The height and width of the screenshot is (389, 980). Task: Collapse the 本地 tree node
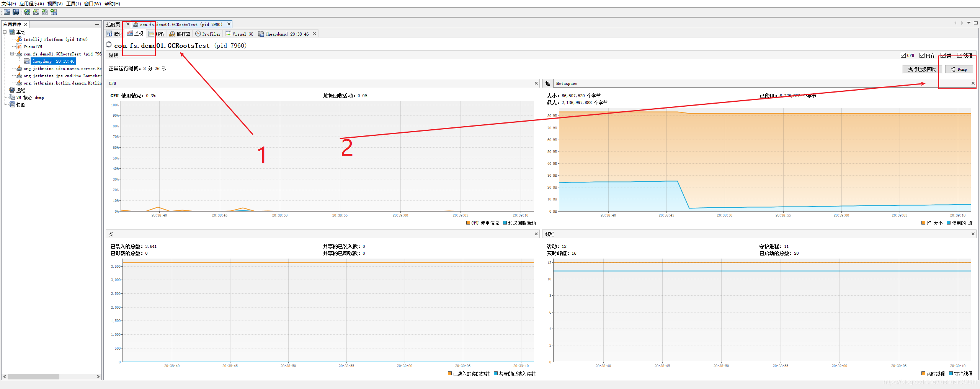[5, 32]
